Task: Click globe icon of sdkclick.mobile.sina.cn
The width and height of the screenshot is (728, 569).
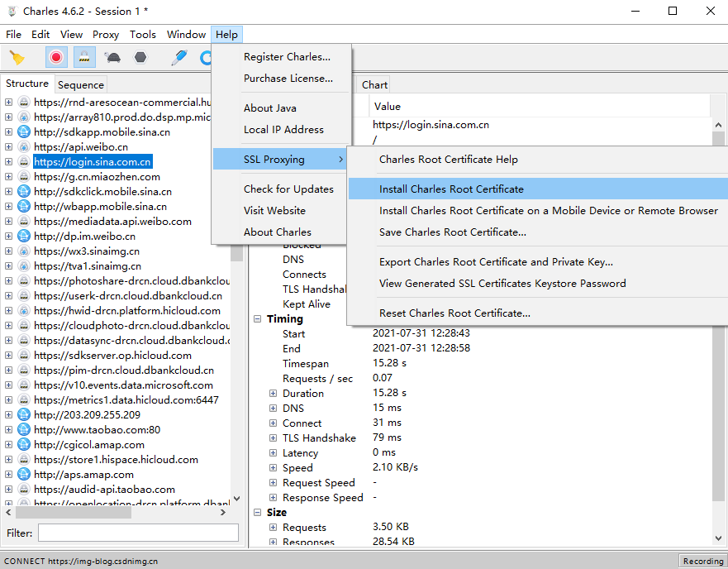Action: pyautogui.click(x=24, y=192)
